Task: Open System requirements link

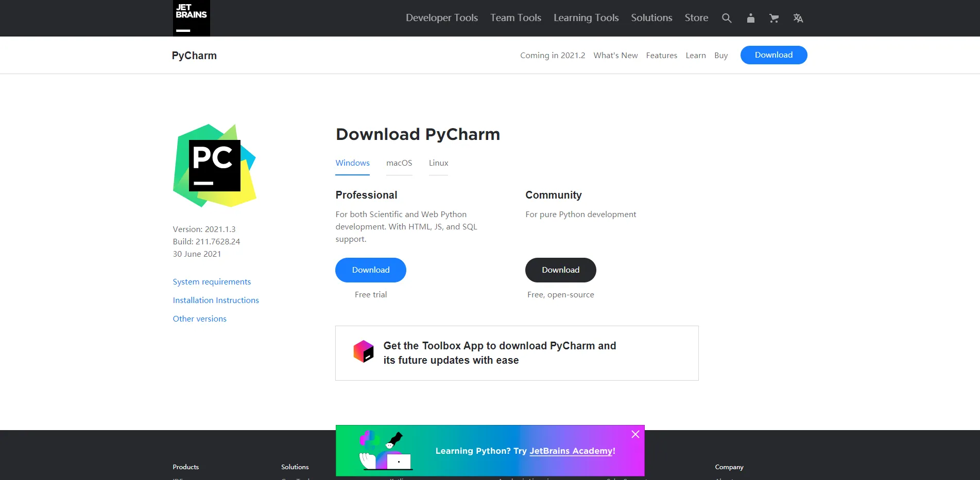Action: pyautogui.click(x=212, y=282)
